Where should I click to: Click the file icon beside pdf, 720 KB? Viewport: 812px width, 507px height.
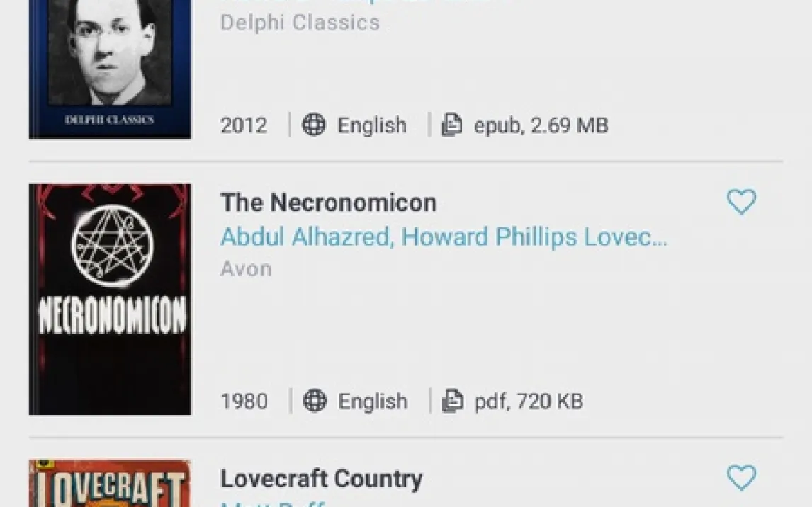coord(453,401)
